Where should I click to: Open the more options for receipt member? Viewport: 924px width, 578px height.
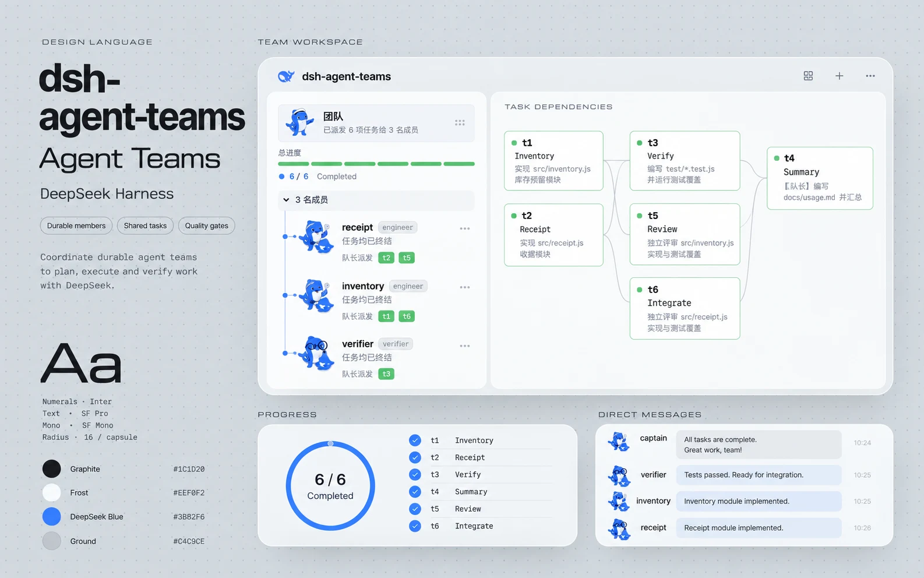pos(465,228)
